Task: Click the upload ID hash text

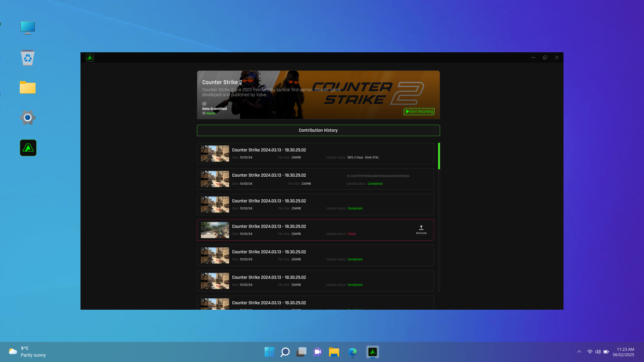Action: 378,176
